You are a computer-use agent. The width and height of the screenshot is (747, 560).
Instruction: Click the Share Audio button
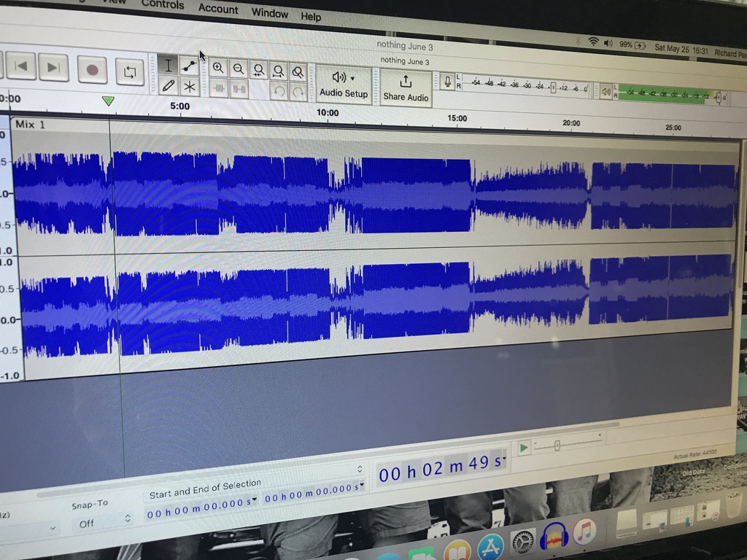(406, 88)
